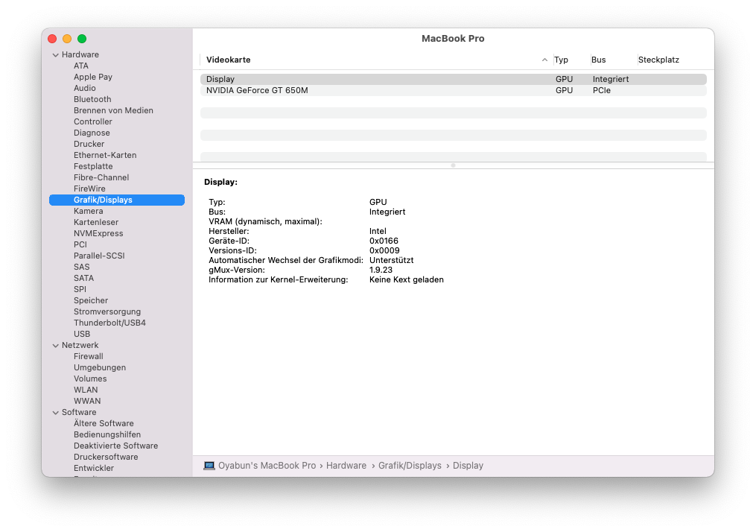Select SATA in the sidebar

(x=83, y=278)
